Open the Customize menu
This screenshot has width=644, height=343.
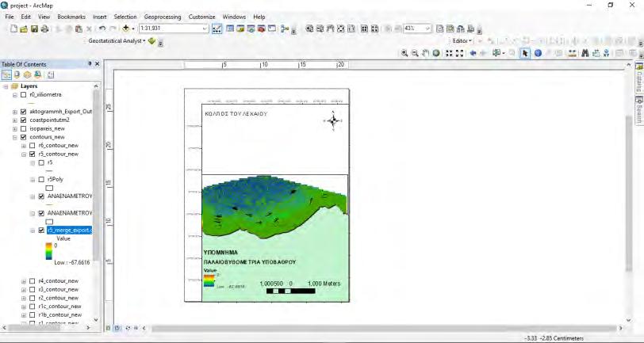[201, 17]
